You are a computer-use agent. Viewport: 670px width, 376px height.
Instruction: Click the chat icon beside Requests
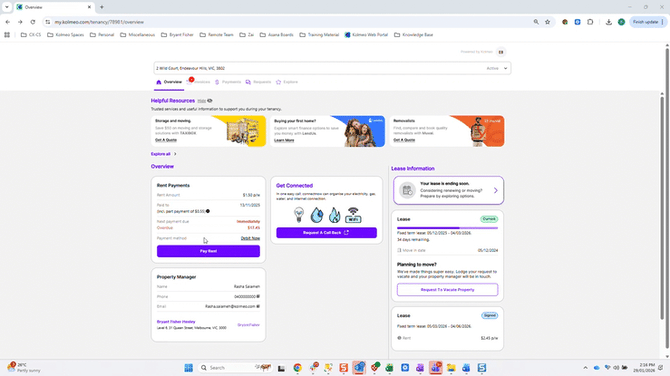coord(248,82)
